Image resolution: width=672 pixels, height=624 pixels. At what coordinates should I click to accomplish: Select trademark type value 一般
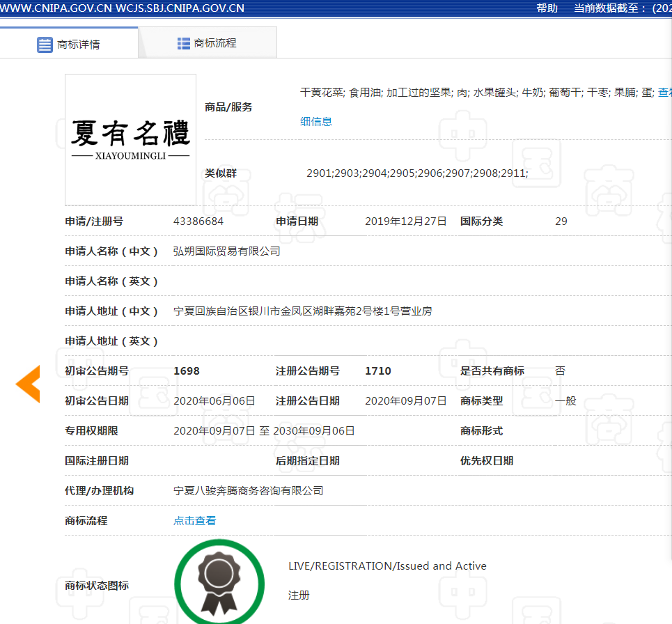coord(565,401)
